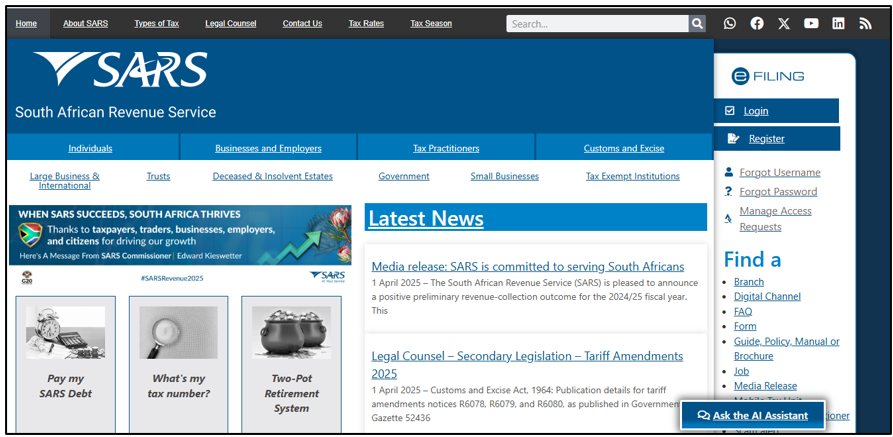This screenshot has height=437, width=893.
Task: Click the pots of coins image for Two-Pot
Action: point(292,333)
